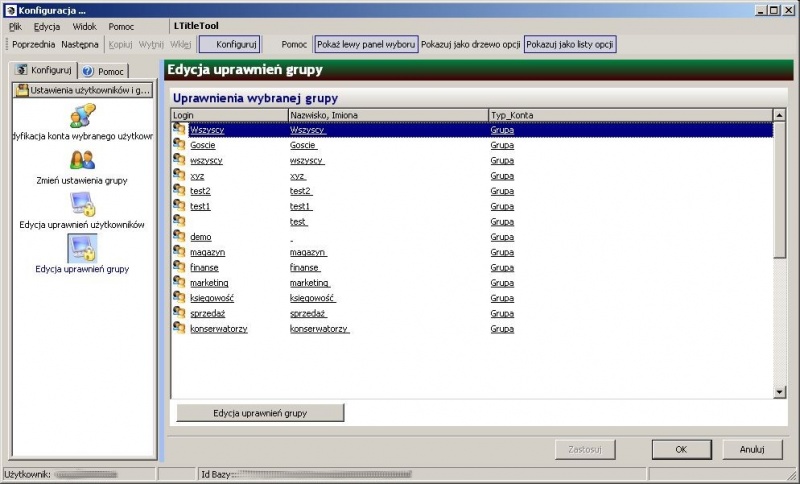800x484 pixels.
Task: Click the group icon beside demo row
Action: click(x=179, y=236)
